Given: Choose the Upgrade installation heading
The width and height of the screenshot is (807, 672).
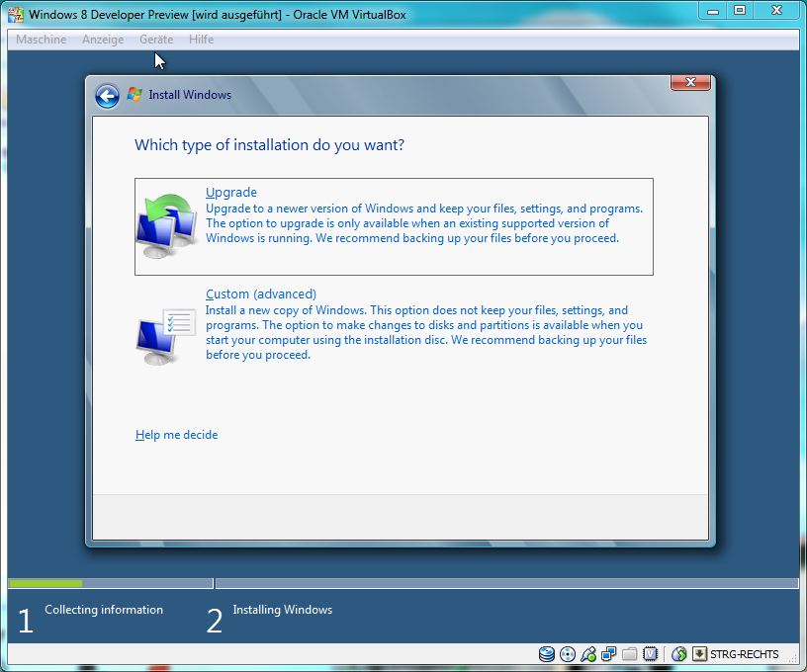Looking at the screenshot, I should pos(231,192).
